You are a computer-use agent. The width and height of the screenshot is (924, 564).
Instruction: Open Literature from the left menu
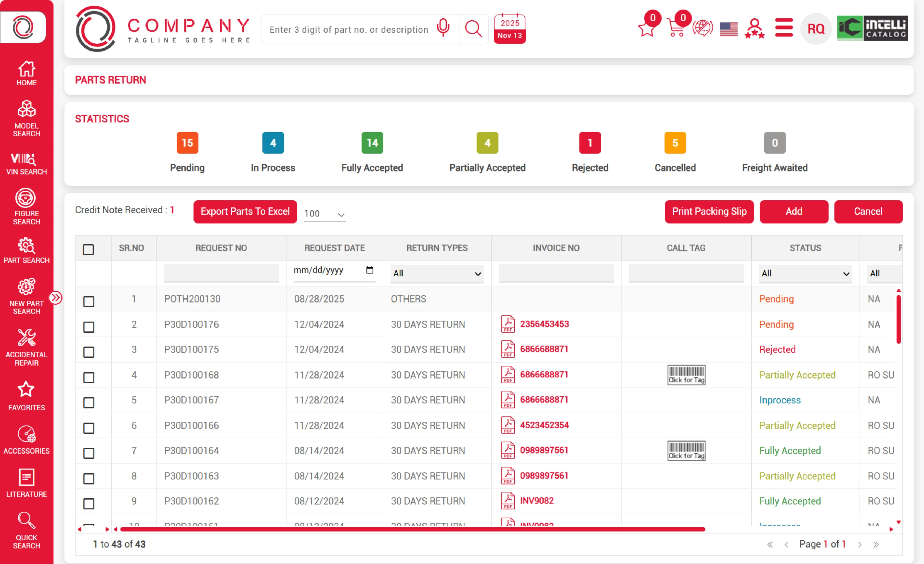(x=26, y=483)
